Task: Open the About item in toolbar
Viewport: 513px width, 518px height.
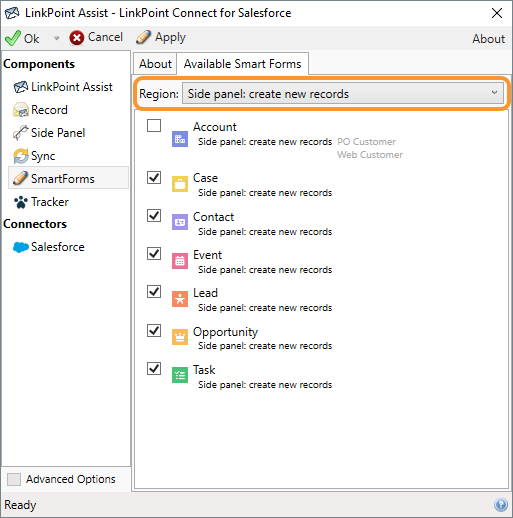Action: [488, 39]
